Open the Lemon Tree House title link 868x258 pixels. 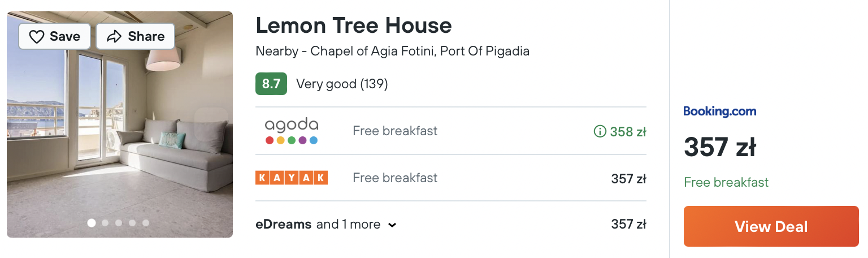pos(354,25)
